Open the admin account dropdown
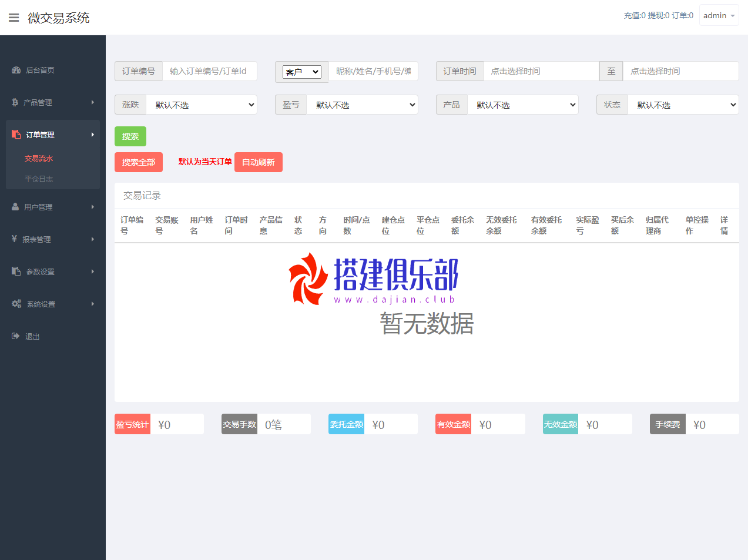The height and width of the screenshot is (560, 748). [719, 16]
